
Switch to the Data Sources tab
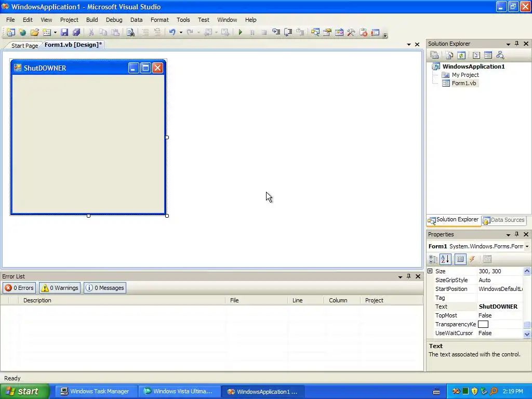[x=503, y=220]
